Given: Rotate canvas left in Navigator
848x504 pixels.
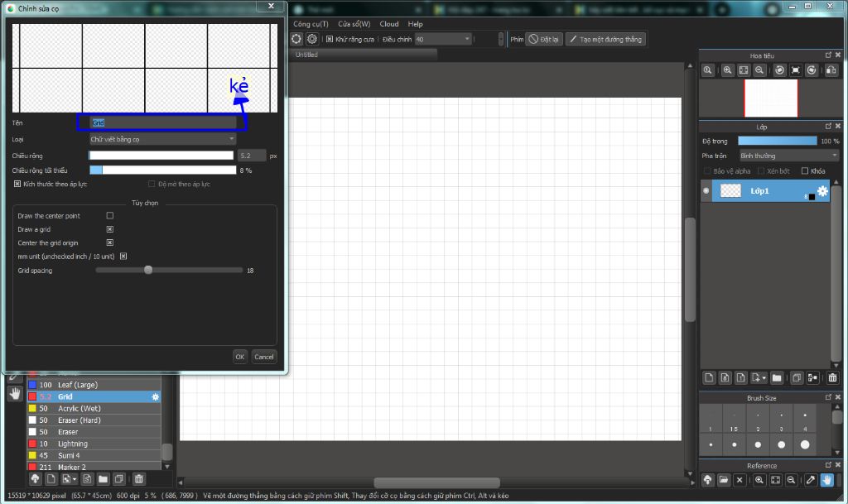Looking at the screenshot, I should [779, 70].
